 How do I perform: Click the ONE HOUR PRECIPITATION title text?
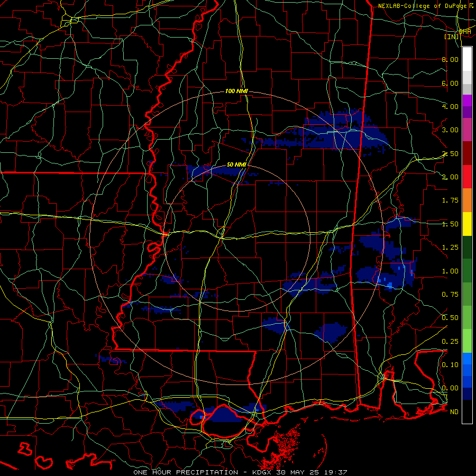(x=186, y=472)
